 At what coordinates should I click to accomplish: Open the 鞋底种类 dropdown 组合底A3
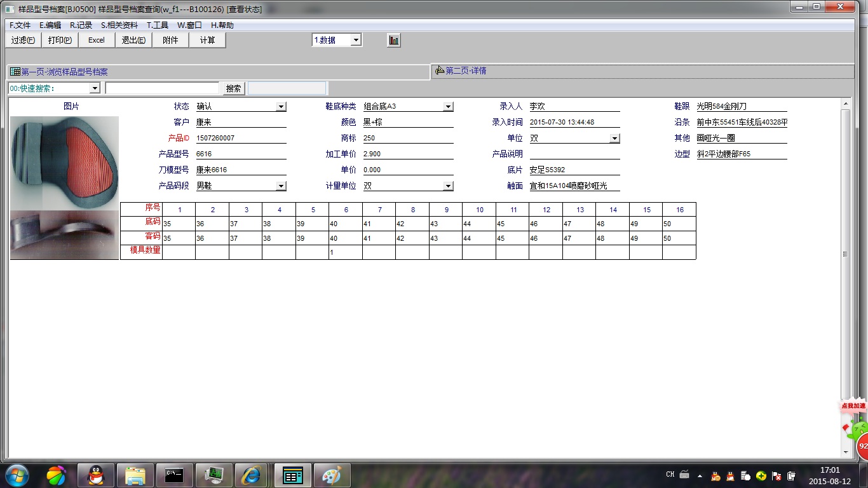[449, 107]
